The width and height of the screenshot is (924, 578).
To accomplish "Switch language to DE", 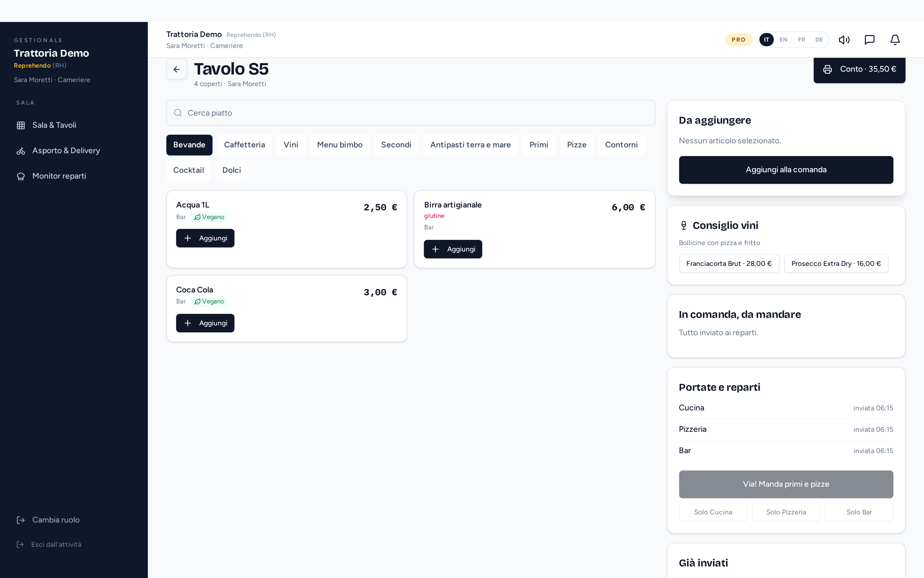I will tap(819, 40).
